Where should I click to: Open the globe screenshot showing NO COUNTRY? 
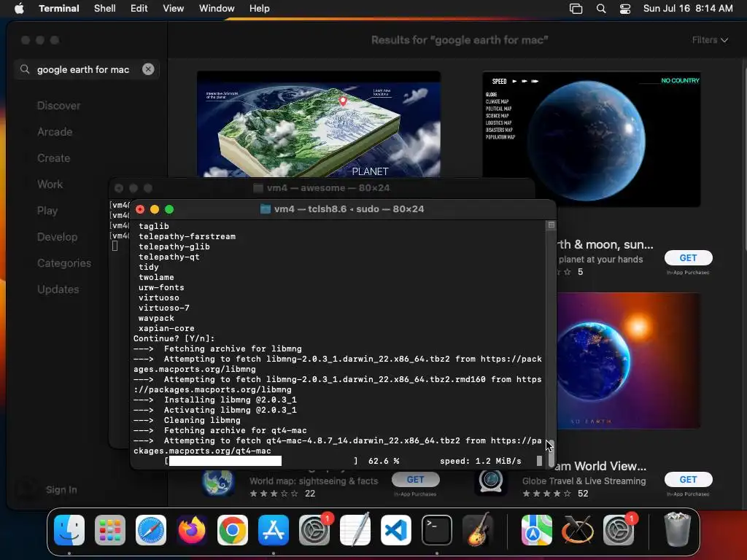point(591,139)
